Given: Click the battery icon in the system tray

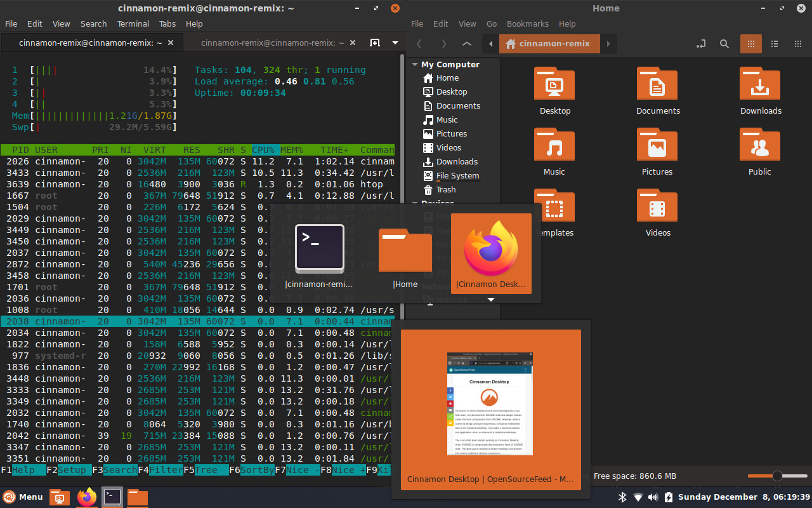Looking at the screenshot, I should [x=668, y=497].
